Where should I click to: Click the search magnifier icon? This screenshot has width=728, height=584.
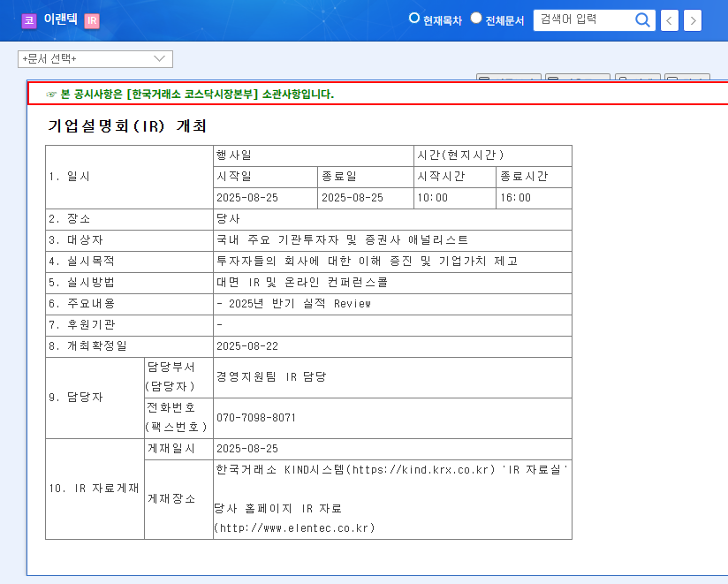[642, 19]
